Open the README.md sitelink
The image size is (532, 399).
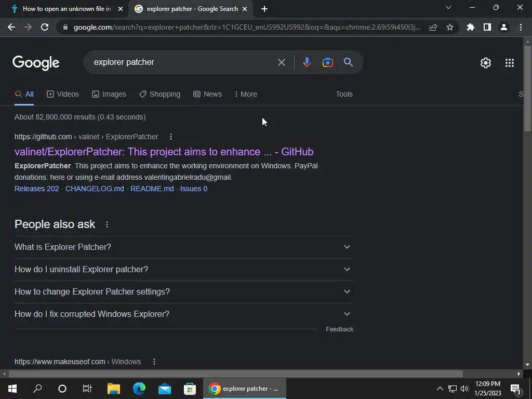(152, 189)
